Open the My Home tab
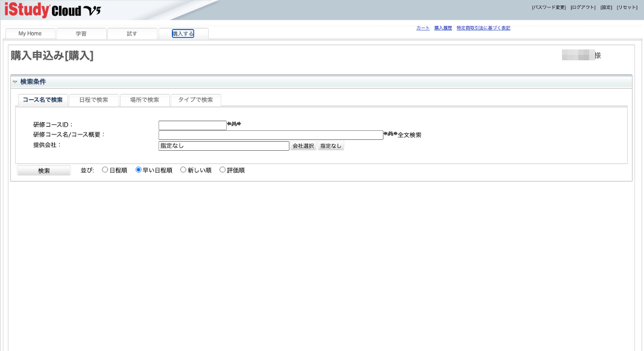The image size is (644, 351). click(30, 34)
